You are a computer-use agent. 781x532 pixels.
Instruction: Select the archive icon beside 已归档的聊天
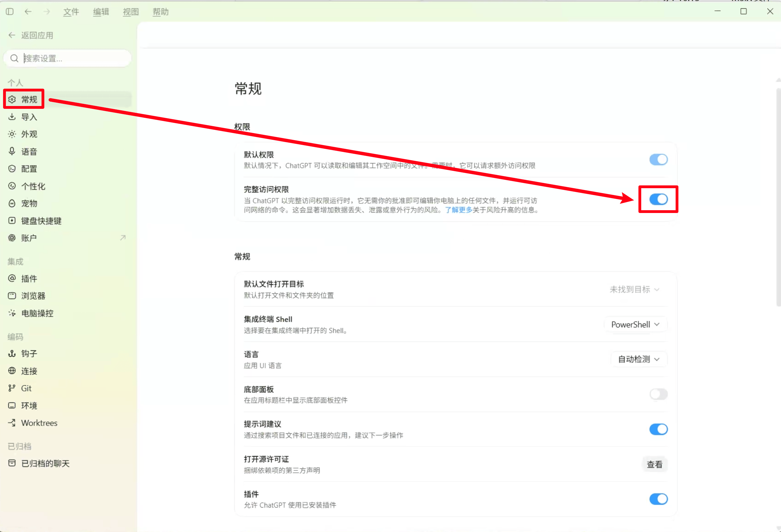[12, 463]
